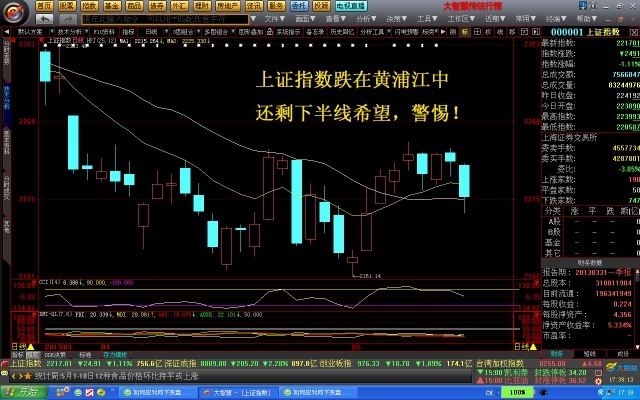This screenshot has height=400, width=640.
Task: Open the 文件 file menu
Action: coord(274,19)
